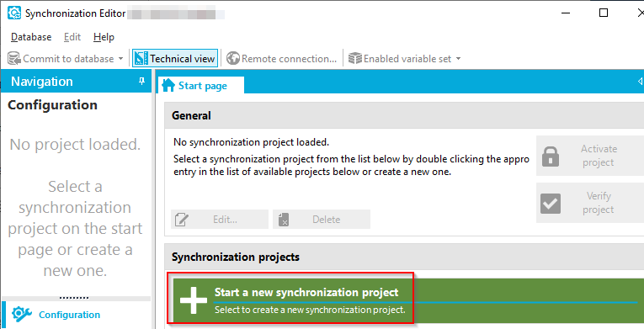
Task: Click the Start page home icon
Action: (168, 86)
